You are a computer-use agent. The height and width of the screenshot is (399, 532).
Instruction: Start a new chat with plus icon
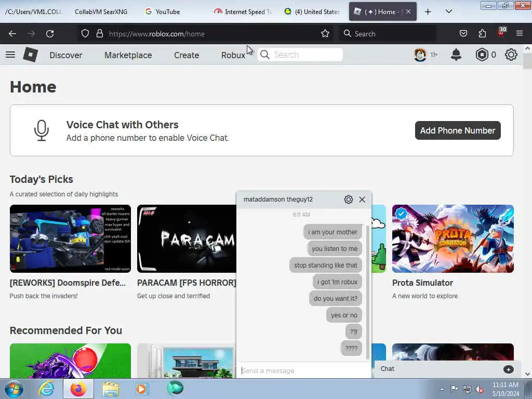pyautogui.click(x=508, y=369)
